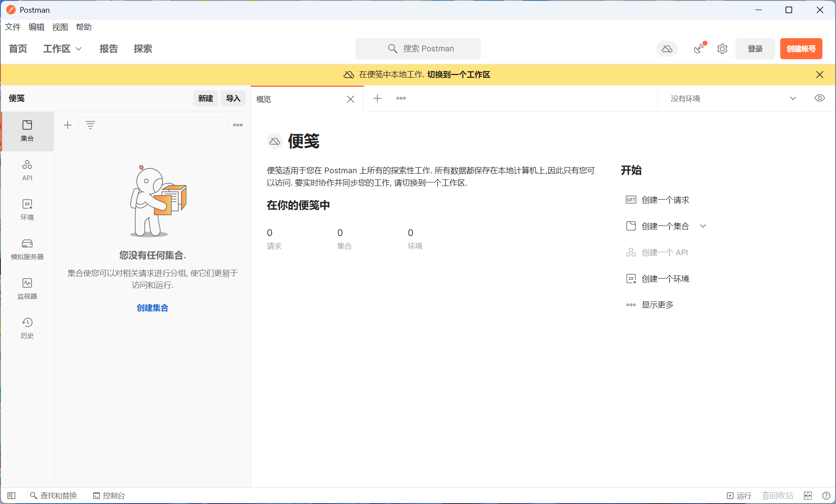Click the 新建 (New) button

click(x=205, y=98)
